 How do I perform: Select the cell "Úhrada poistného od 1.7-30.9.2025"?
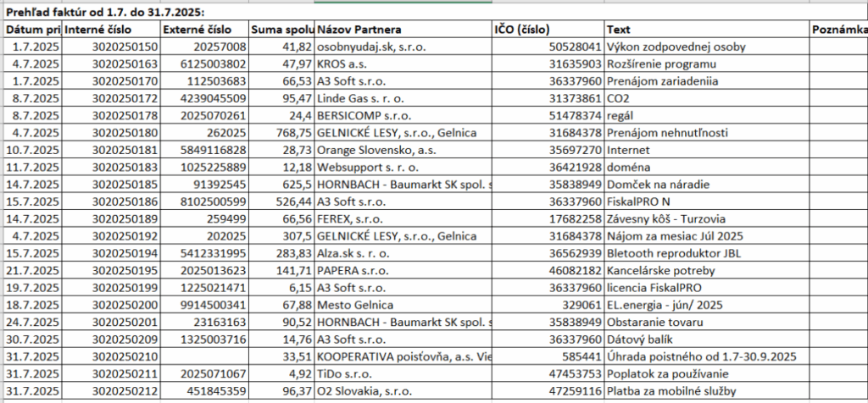pyautogui.click(x=707, y=356)
